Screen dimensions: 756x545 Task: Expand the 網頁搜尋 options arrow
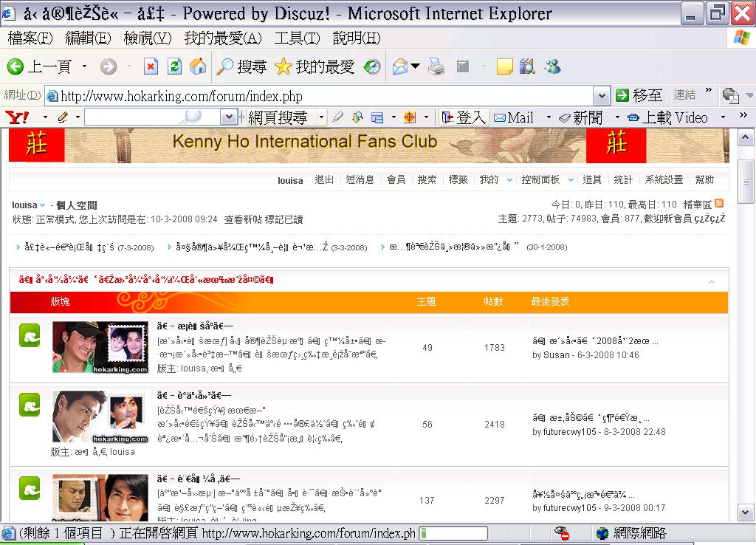pos(322,117)
